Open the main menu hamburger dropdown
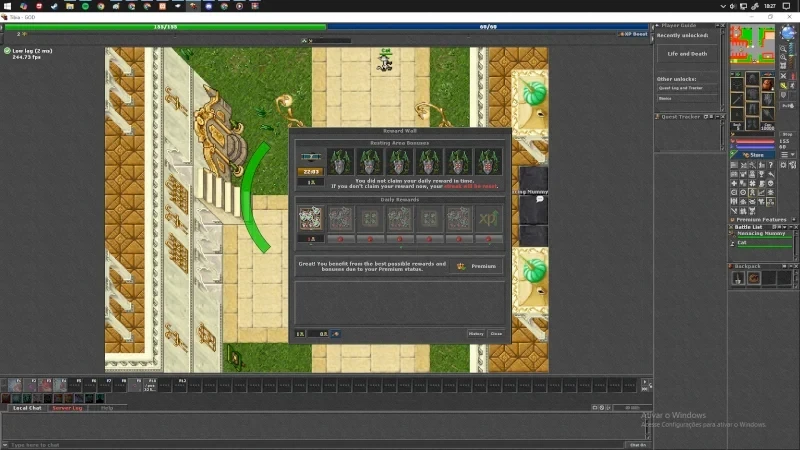 pos(788,154)
